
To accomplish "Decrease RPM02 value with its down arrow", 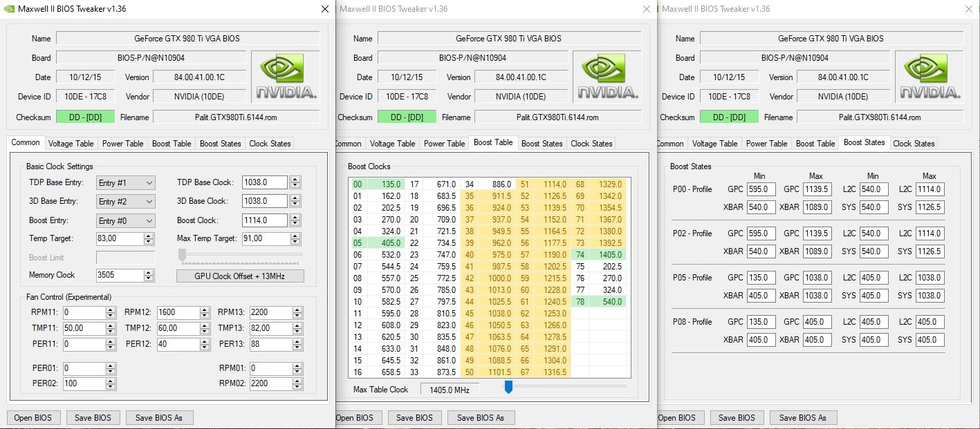I will coord(297,386).
